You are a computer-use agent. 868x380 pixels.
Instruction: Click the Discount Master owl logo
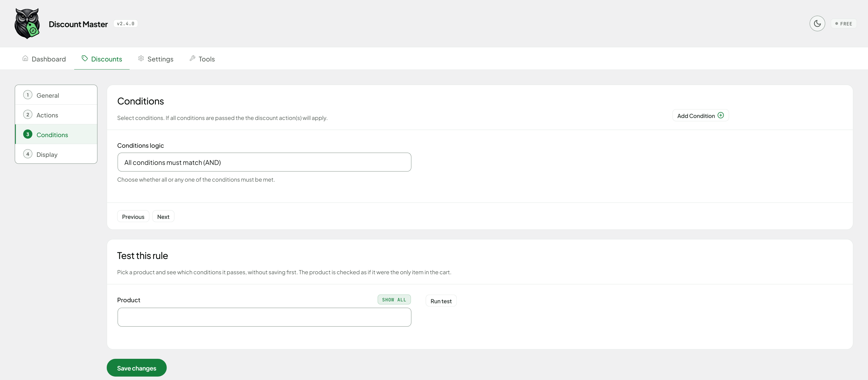(x=27, y=24)
